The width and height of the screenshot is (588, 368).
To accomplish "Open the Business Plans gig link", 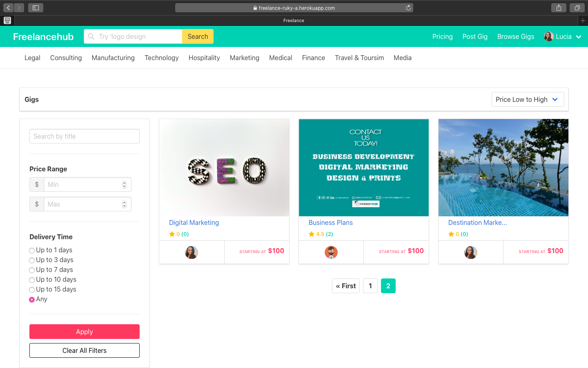I will tap(330, 222).
